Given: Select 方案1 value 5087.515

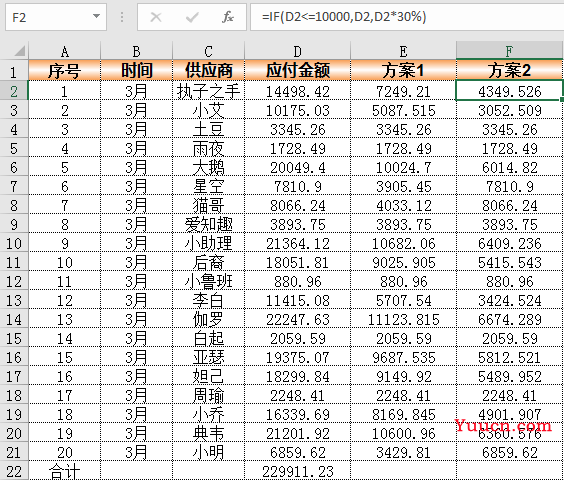Looking at the screenshot, I should pyautogui.click(x=403, y=109).
